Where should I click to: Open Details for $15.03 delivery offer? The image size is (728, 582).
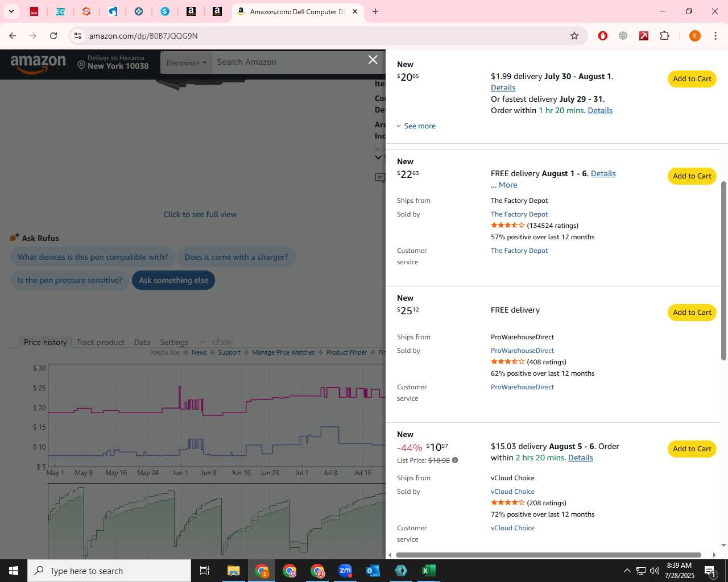tap(580, 458)
